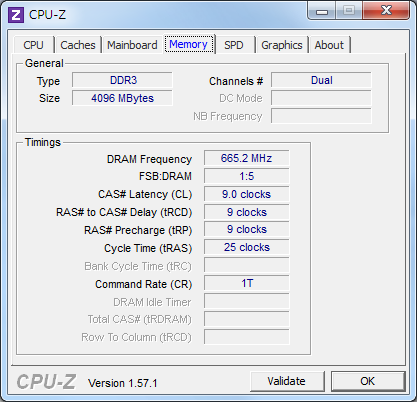Click the OK button

pos(368,381)
